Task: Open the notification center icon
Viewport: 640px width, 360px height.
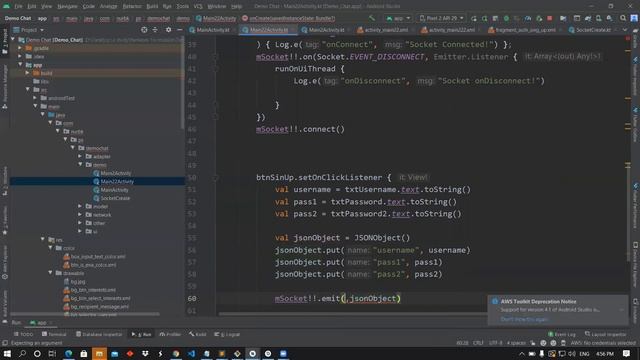Action: 626,353
